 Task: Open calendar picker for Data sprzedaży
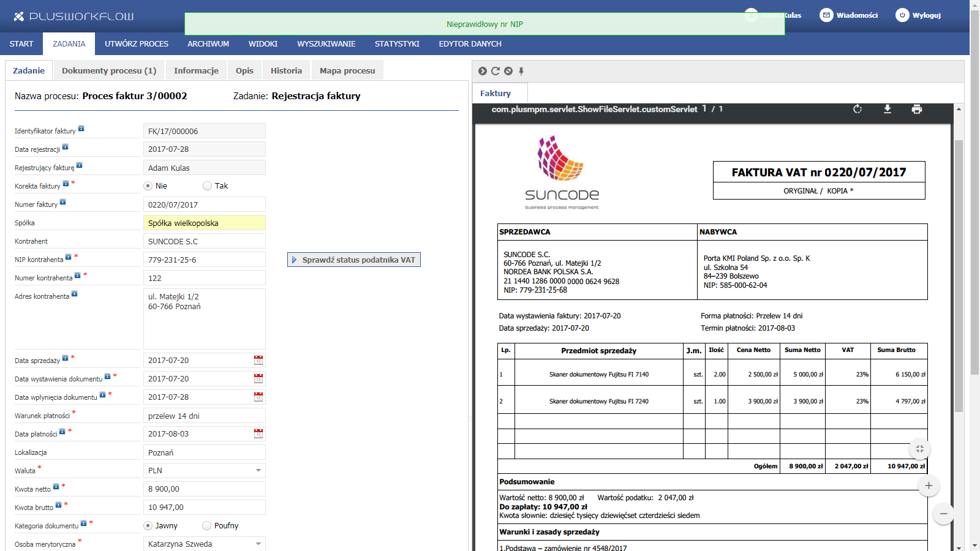pos(258,361)
